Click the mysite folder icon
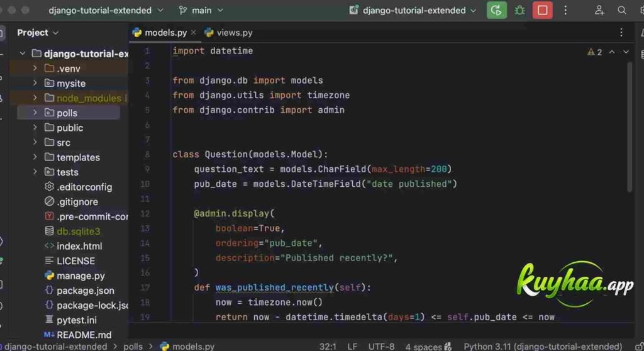The width and height of the screenshot is (644, 351). tap(49, 83)
